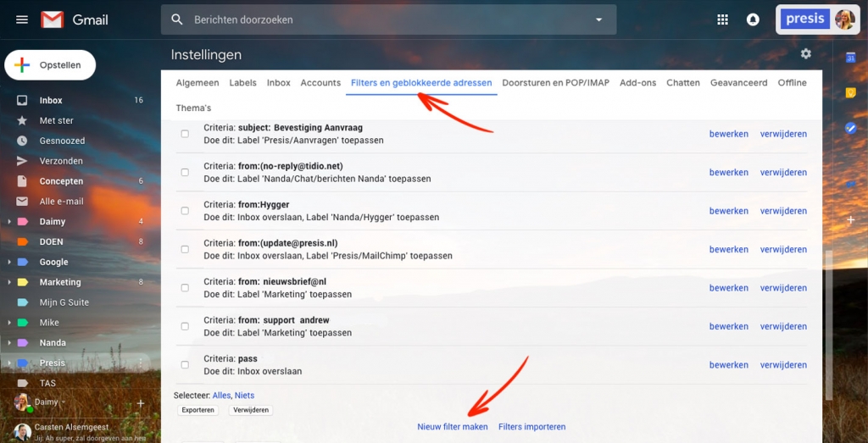This screenshot has width=868, height=443.
Task: Click the page vertical scrollbar
Action: 829,325
